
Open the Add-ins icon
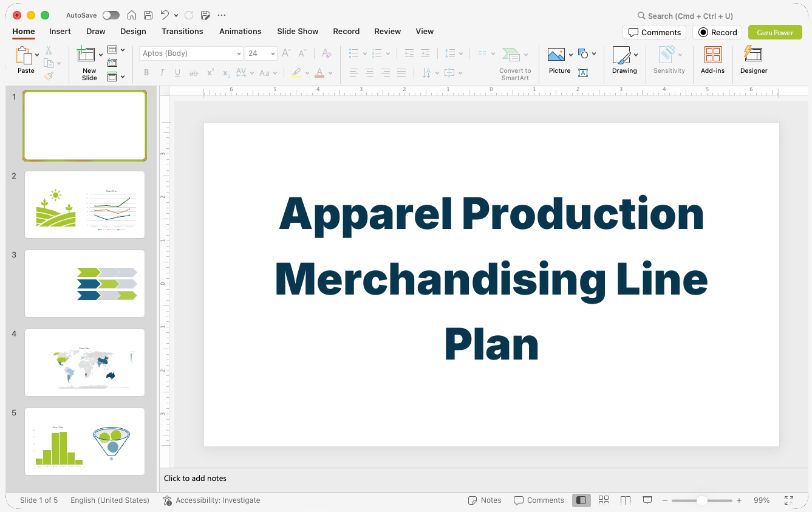click(x=712, y=55)
